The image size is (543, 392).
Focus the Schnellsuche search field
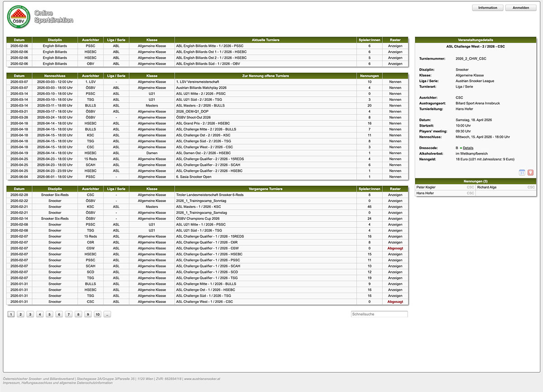[379, 314]
